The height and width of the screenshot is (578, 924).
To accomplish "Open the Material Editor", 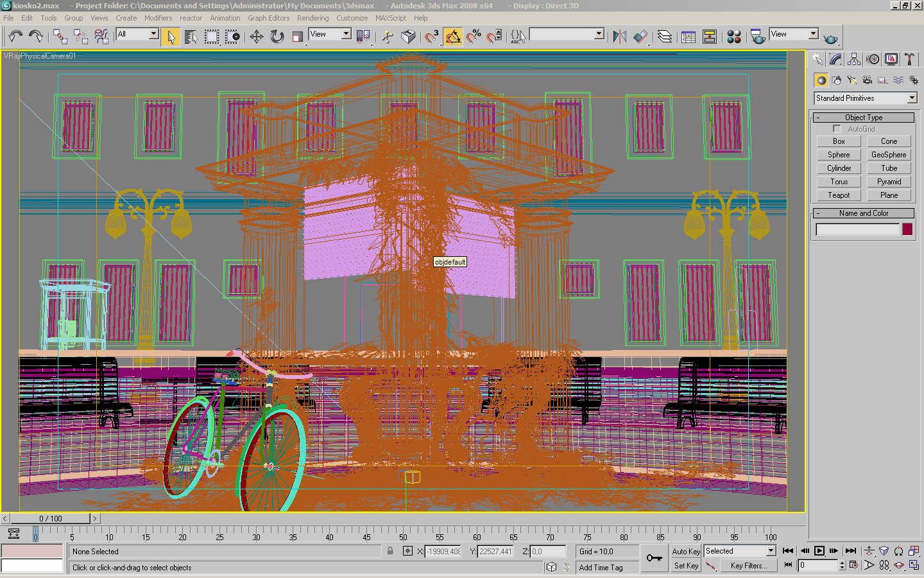I will 734,37.
